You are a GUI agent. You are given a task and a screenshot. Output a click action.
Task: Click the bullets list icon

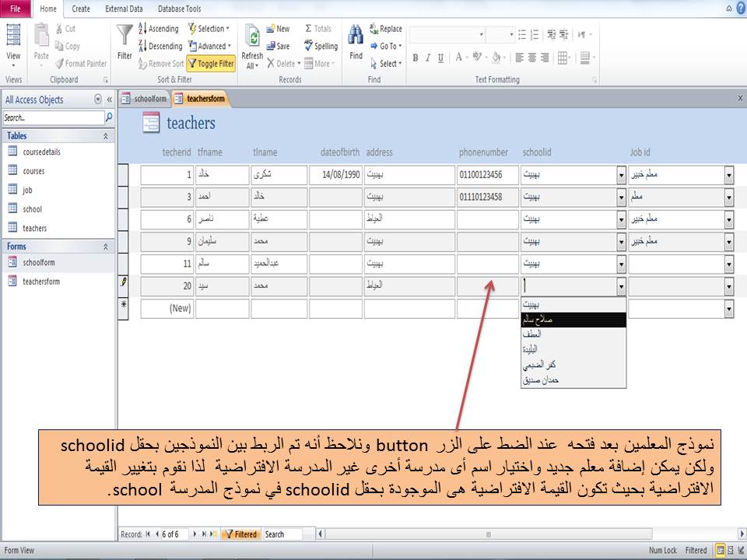[522, 34]
